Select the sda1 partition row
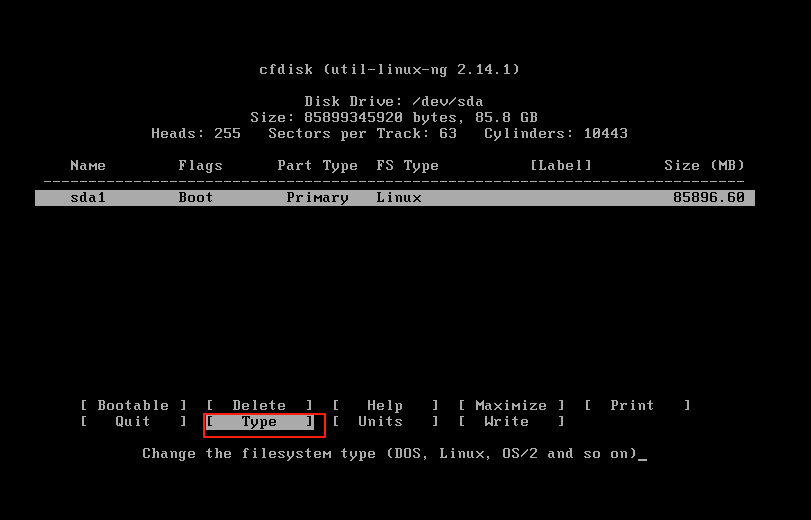Screen dimensions: 811x520 pyautogui.click(x=395, y=198)
